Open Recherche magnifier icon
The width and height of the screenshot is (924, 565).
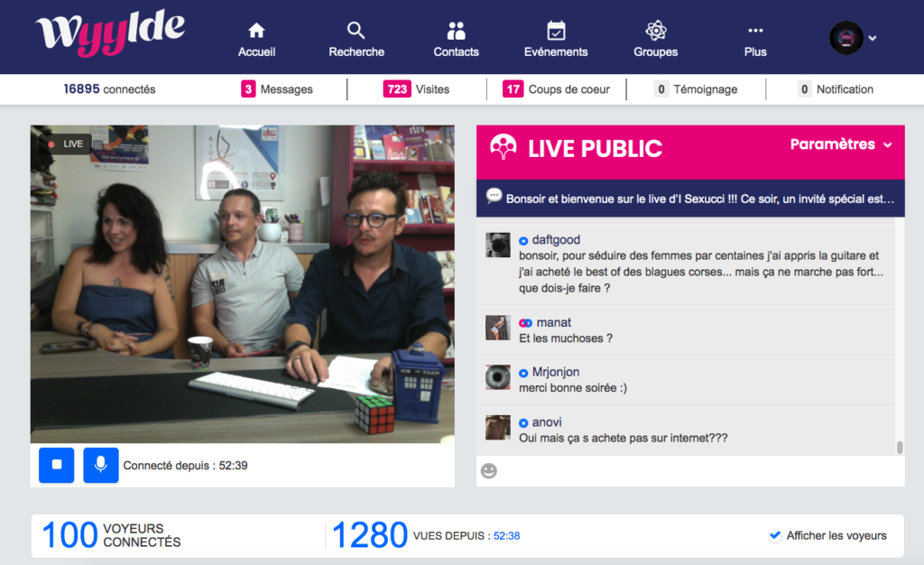click(356, 30)
